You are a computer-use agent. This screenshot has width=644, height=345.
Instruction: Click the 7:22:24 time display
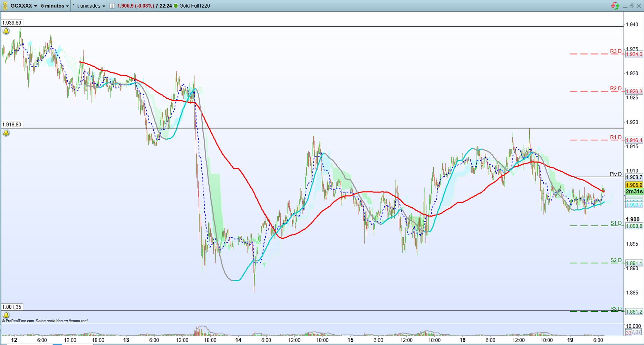click(164, 6)
